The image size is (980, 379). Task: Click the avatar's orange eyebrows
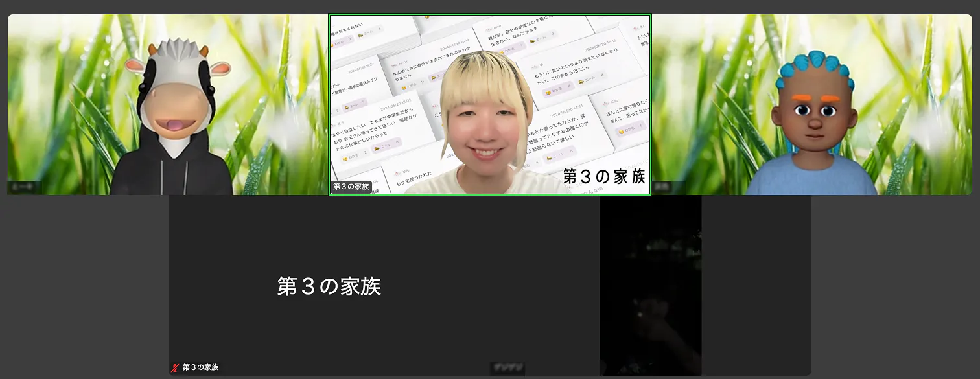coord(813,99)
